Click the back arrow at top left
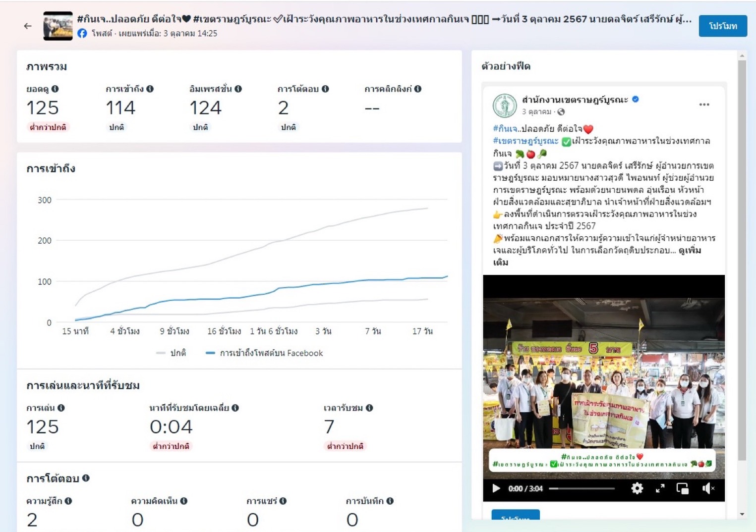Screen dimensions: 756x532 [x=28, y=26]
